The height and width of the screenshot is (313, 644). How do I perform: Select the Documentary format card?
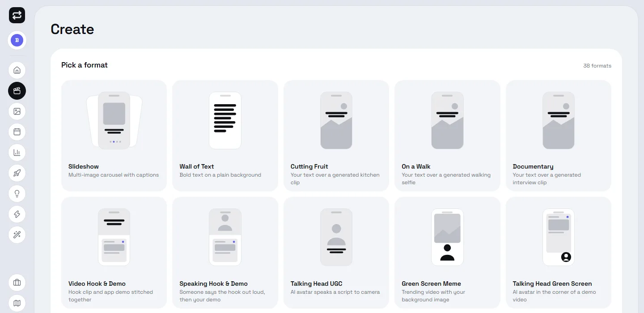(x=559, y=135)
